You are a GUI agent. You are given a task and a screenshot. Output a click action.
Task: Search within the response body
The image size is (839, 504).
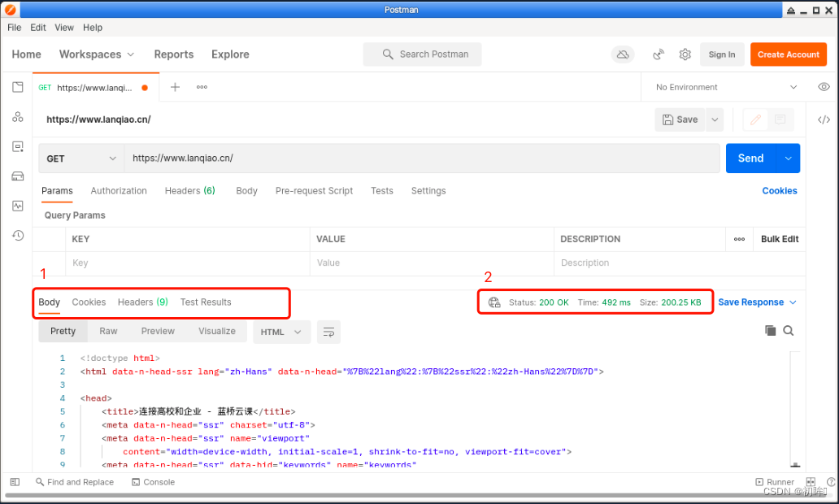[x=788, y=331]
